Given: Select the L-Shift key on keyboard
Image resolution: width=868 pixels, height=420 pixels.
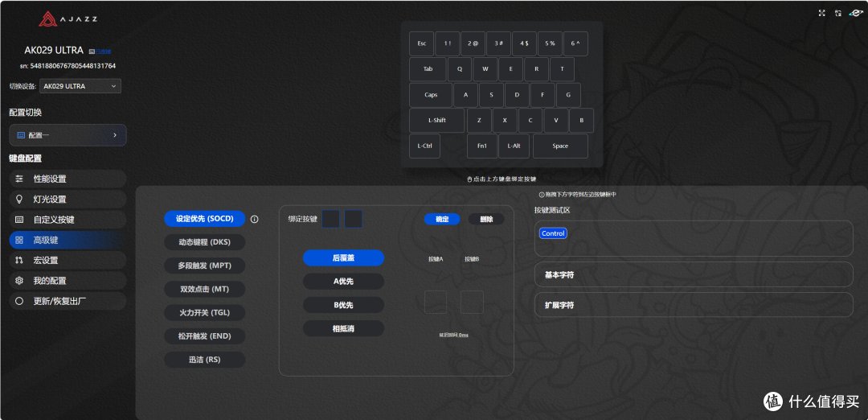Looking at the screenshot, I should pos(436,120).
